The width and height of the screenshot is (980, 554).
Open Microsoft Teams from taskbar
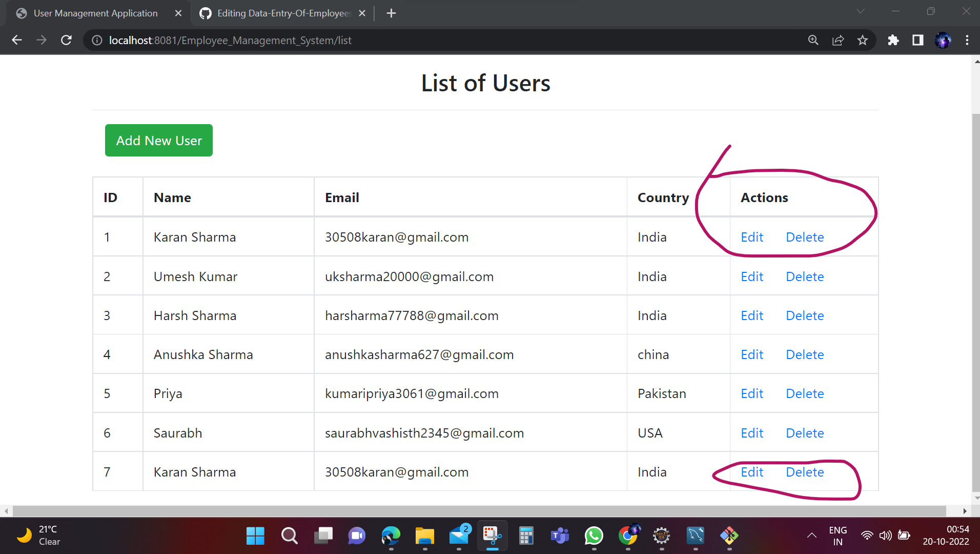click(559, 536)
